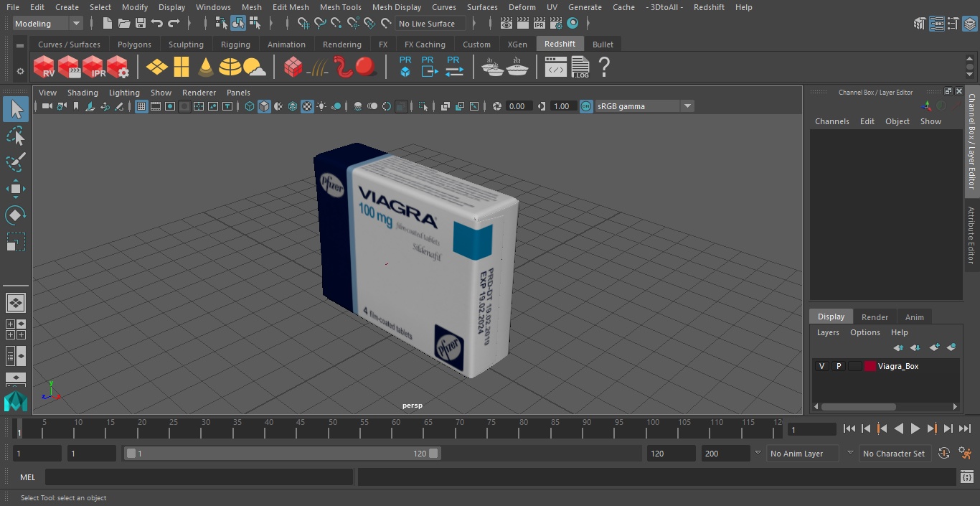Launch IPR render from status line
The width and height of the screenshot is (980, 506).
click(x=539, y=24)
